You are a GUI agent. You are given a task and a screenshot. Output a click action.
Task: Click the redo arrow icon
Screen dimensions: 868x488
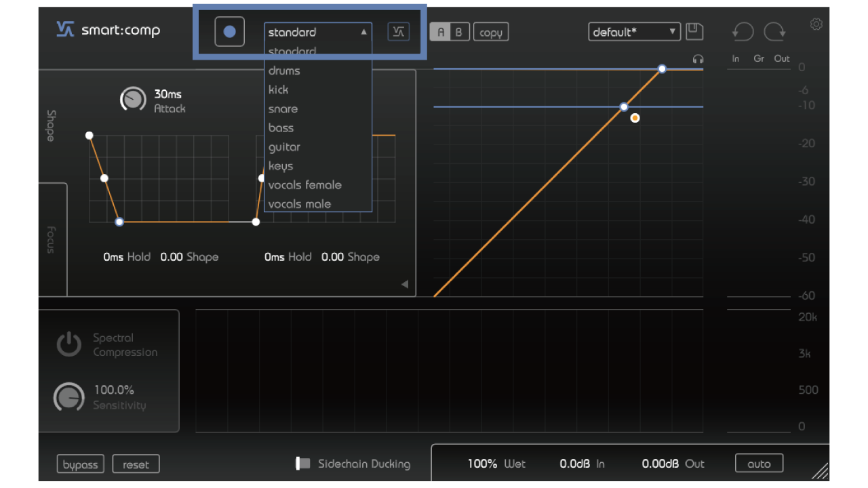click(774, 31)
